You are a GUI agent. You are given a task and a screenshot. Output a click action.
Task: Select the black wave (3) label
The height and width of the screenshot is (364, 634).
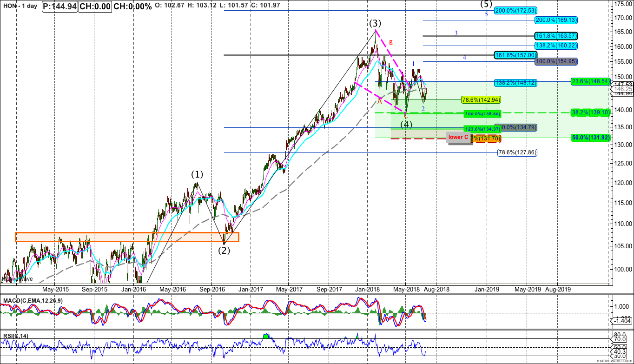click(x=376, y=23)
